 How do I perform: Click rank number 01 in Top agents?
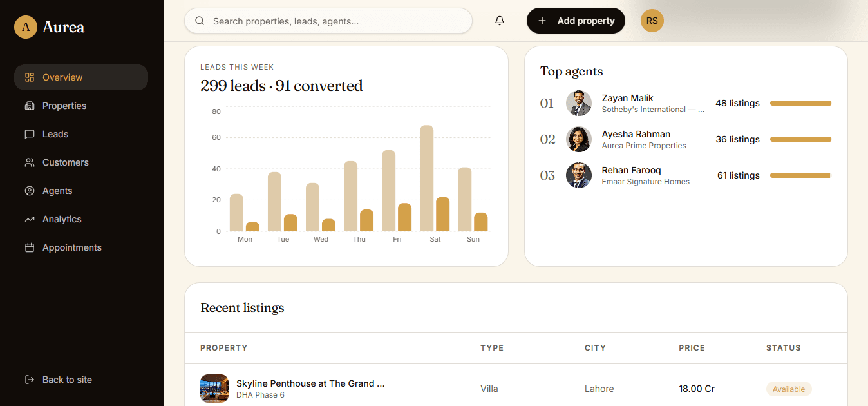click(547, 103)
